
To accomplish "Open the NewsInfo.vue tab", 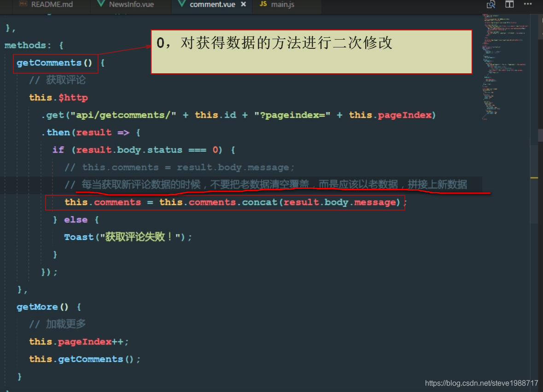I will pos(131,5).
